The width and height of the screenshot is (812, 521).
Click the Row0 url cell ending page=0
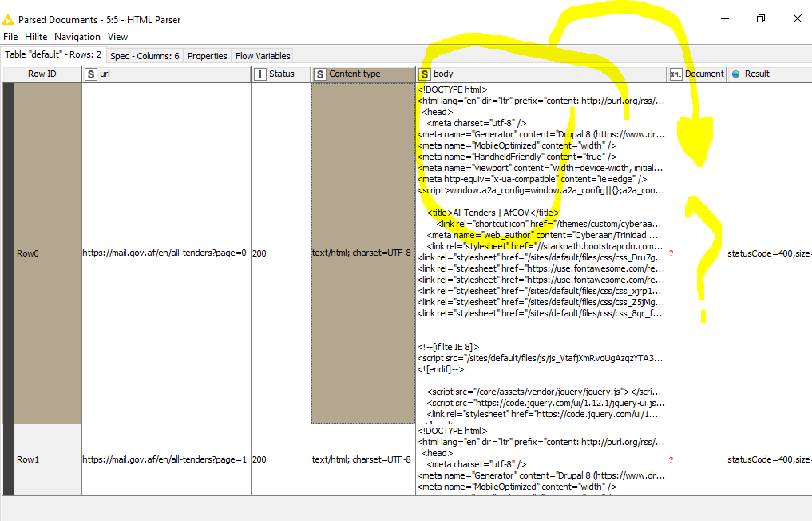point(164,253)
